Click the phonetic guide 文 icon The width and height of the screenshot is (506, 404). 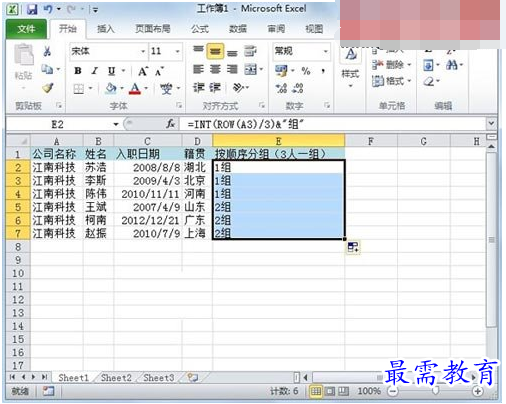point(166,89)
